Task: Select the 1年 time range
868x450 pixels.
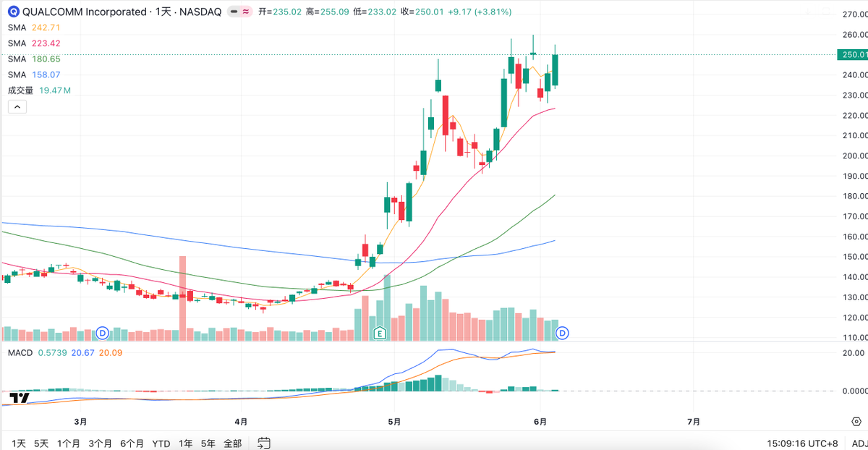Action: point(186,443)
